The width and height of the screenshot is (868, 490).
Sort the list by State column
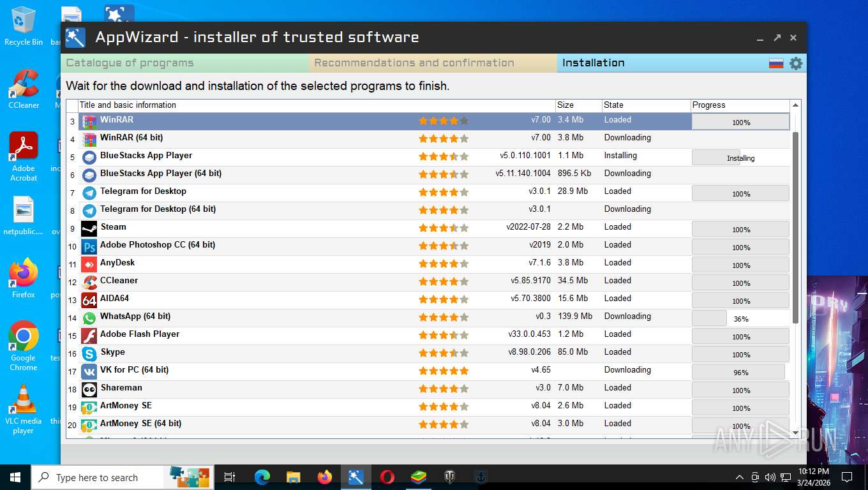646,105
